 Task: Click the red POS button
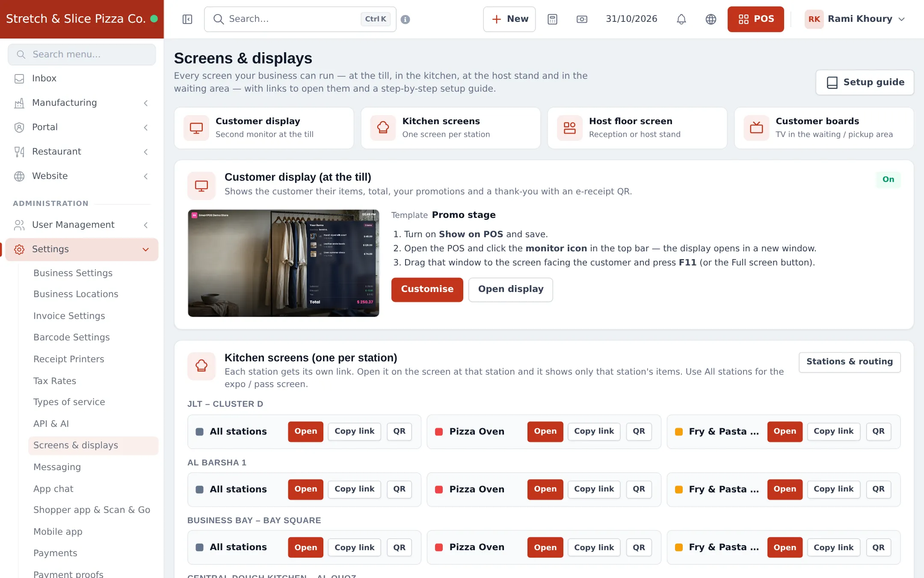click(755, 19)
